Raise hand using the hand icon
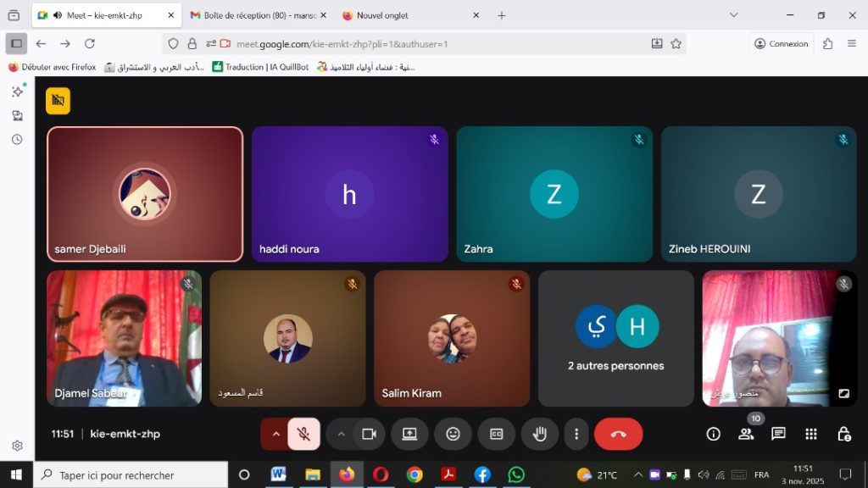The height and width of the screenshot is (488, 868). pos(539,434)
